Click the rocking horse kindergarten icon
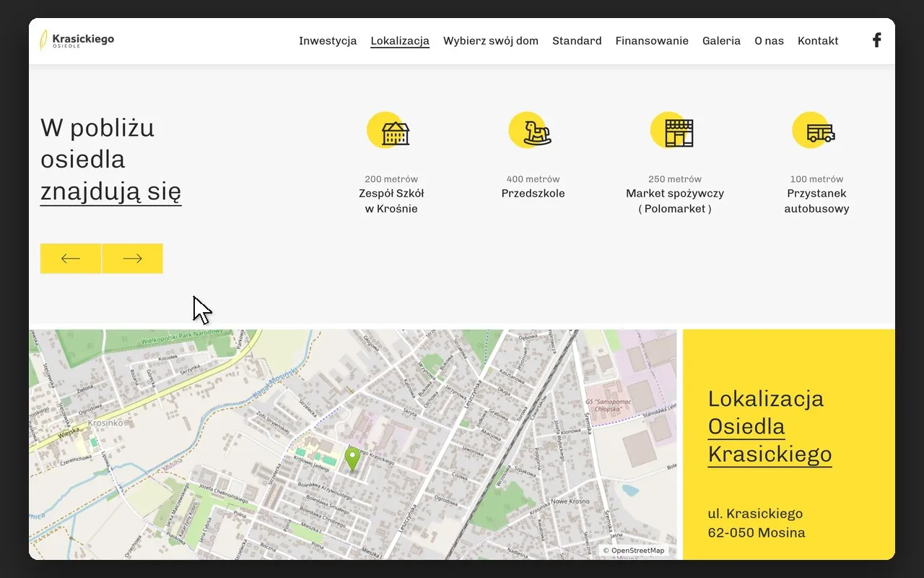 [x=531, y=131]
